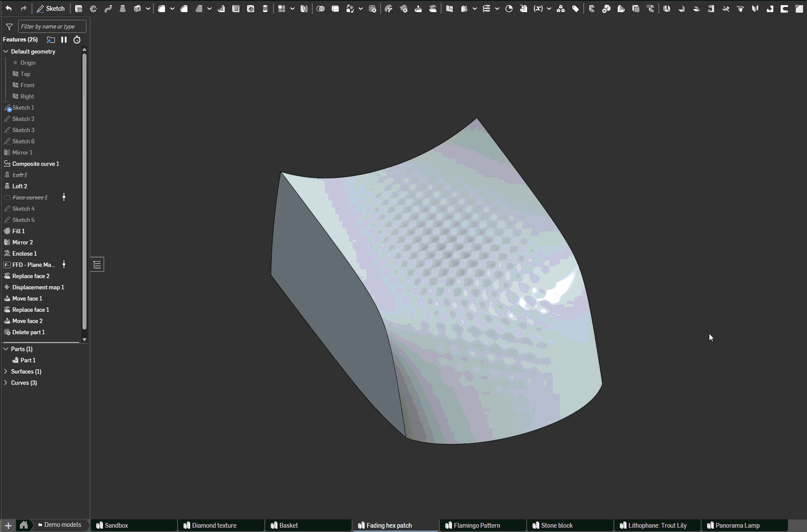Select Part 1 in the parts list
Image resolution: width=807 pixels, height=532 pixels.
point(28,360)
